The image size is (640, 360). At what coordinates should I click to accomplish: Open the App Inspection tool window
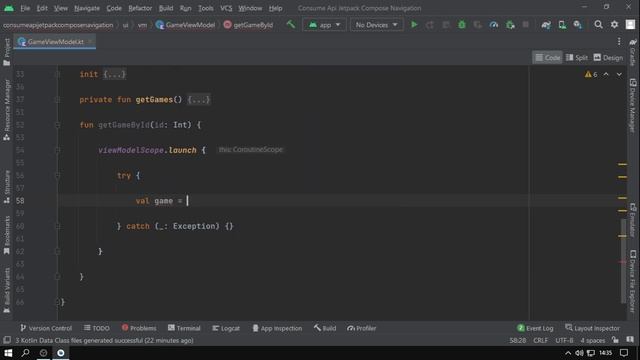(x=277, y=328)
